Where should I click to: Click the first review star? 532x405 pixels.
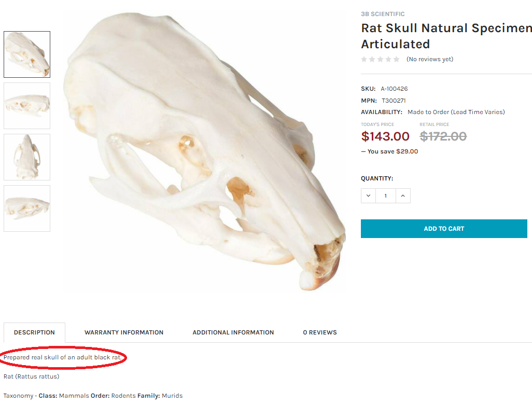click(x=364, y=60)
